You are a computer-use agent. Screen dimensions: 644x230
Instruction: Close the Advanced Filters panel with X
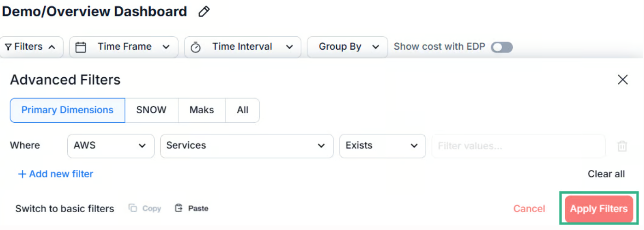(x=622, y=80)
